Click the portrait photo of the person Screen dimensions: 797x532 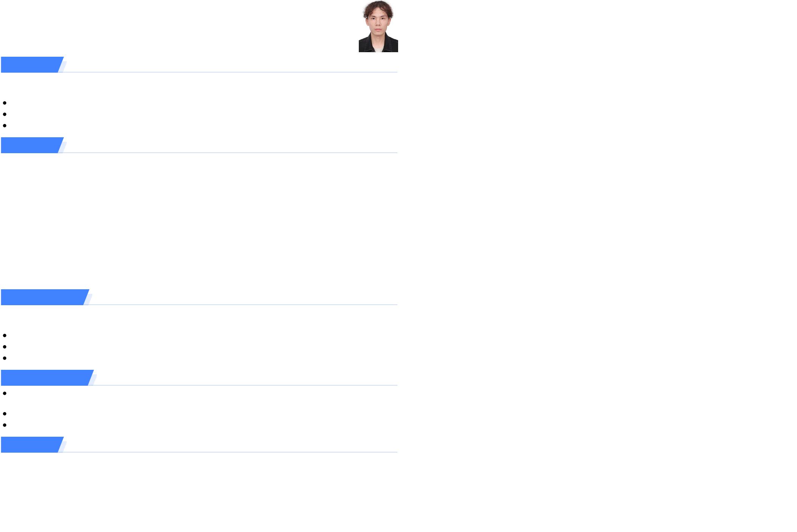tap(378, 26)
